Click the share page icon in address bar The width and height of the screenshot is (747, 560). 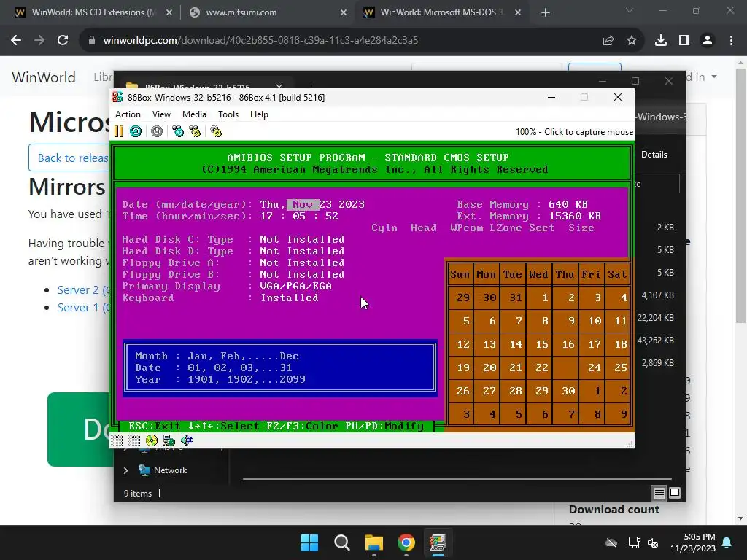click(x=608, y=41)
